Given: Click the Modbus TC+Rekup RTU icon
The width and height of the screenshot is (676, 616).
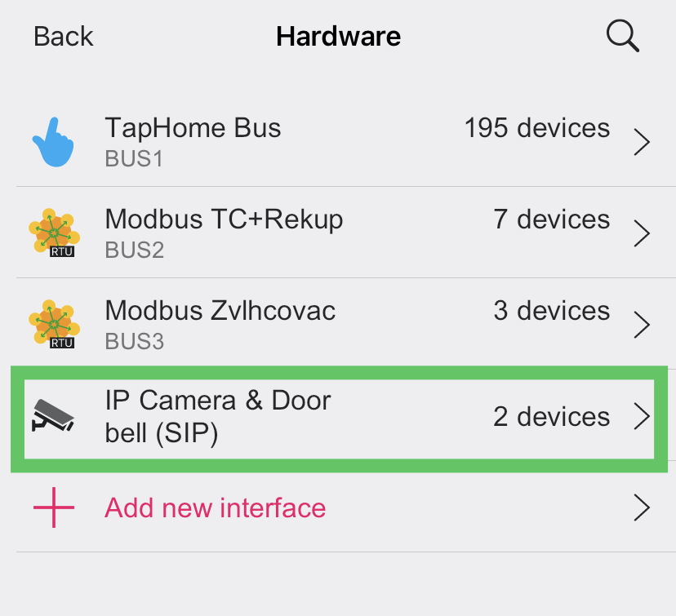Looking at the screenshot, I should pos(53,233).
